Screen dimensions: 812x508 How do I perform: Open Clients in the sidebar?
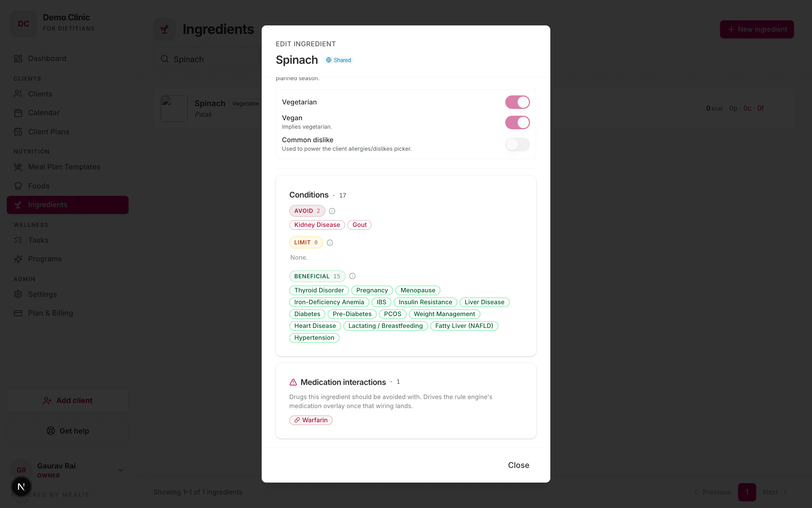(67, 94)
